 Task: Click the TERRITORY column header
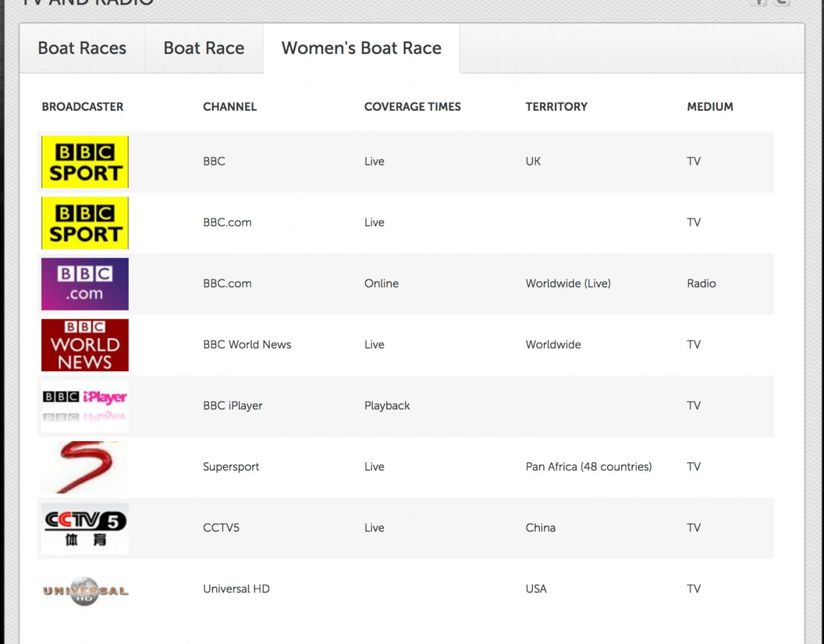(x=556, y=107)
